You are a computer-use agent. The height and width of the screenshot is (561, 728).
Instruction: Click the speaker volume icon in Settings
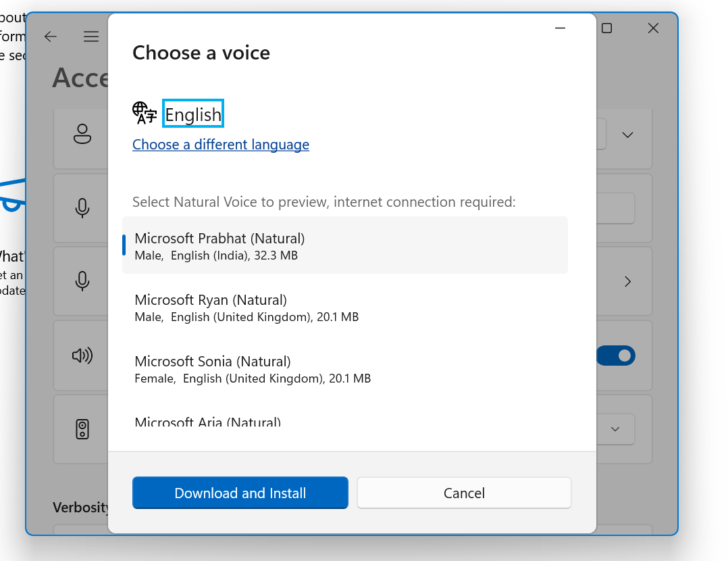[x=82, y=356]
